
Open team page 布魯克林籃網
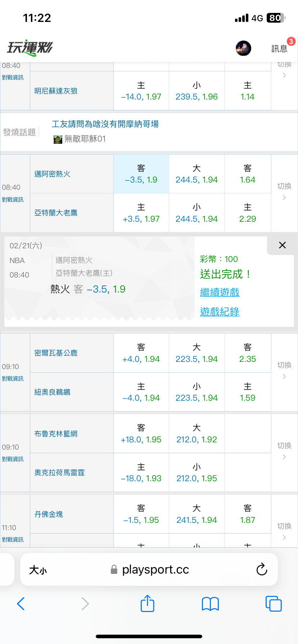click(56, 433)
